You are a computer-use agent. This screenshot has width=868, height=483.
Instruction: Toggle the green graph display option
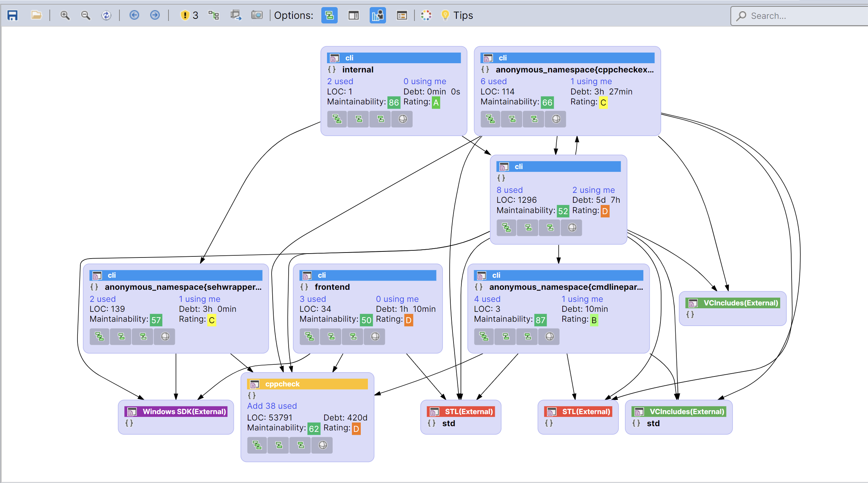329,16
